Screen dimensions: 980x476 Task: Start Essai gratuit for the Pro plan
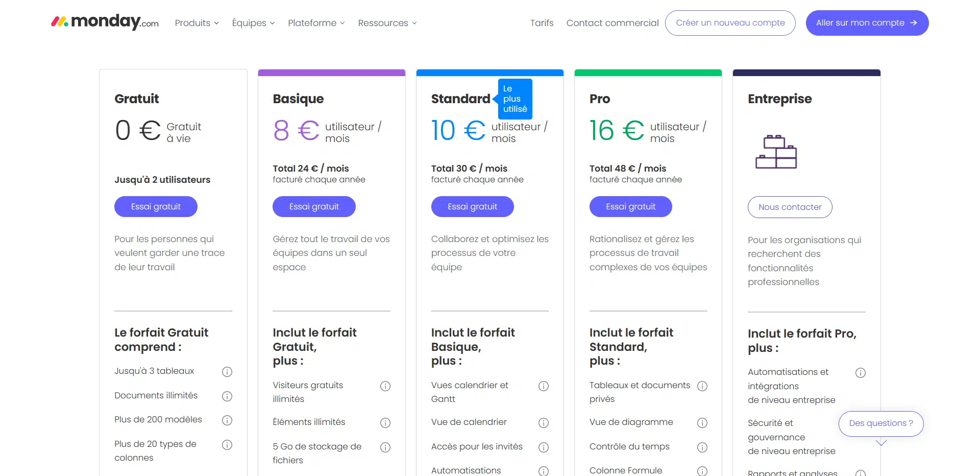(630, 207)
